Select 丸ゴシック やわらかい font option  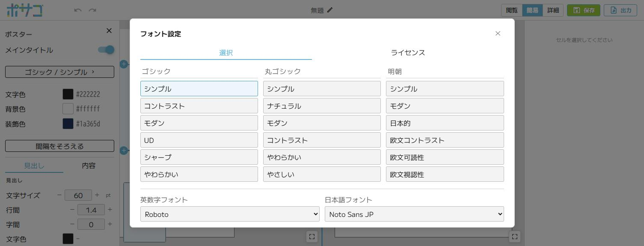tap(322, 157)
